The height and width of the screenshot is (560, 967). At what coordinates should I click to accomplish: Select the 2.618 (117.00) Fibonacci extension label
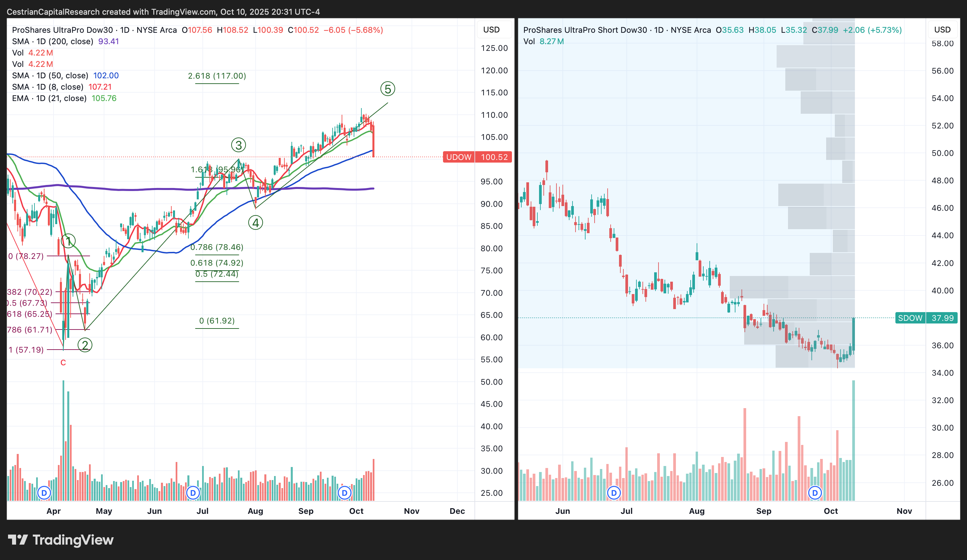[217, 76]
